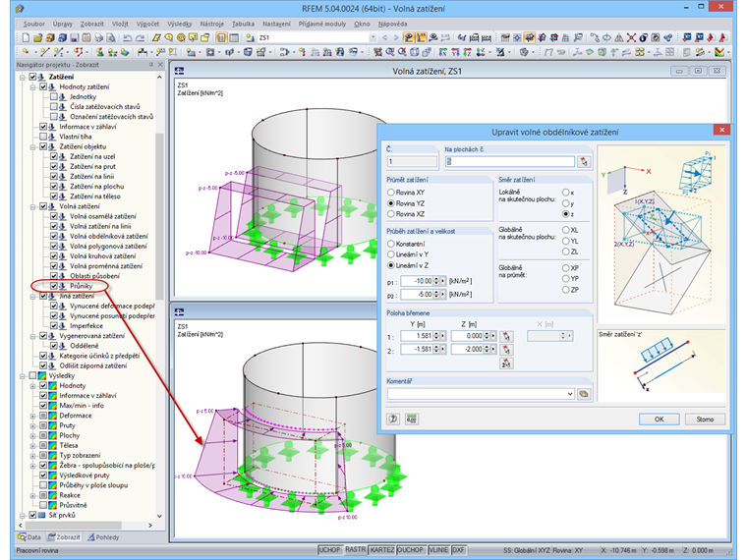Click the dialog help icon
This screenshot has height=560, width=747.
393,420
